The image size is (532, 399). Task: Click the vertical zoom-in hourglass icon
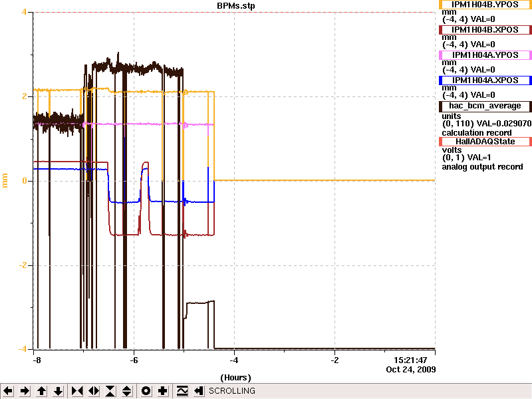tap(110, 391)
